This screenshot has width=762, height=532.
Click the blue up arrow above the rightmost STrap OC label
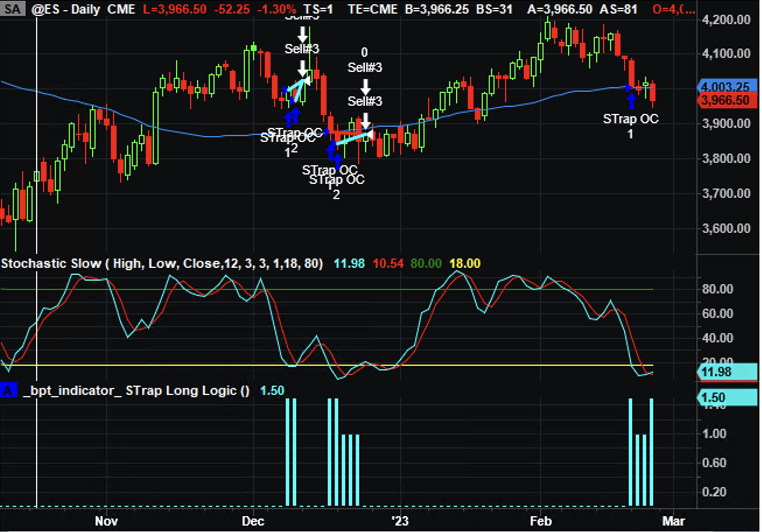coord(631,100)
